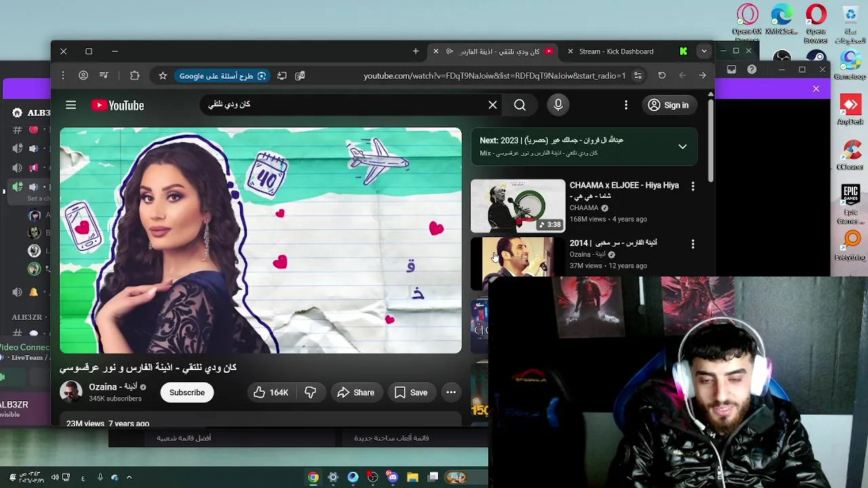Launch AnyDesk from the desktop

tap(850, 110)
